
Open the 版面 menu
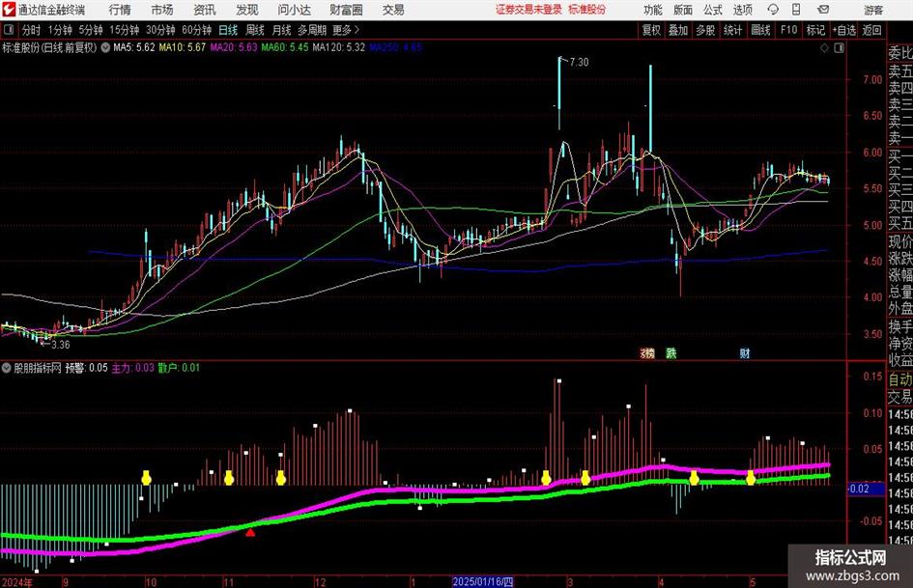[x=682, y=10]
